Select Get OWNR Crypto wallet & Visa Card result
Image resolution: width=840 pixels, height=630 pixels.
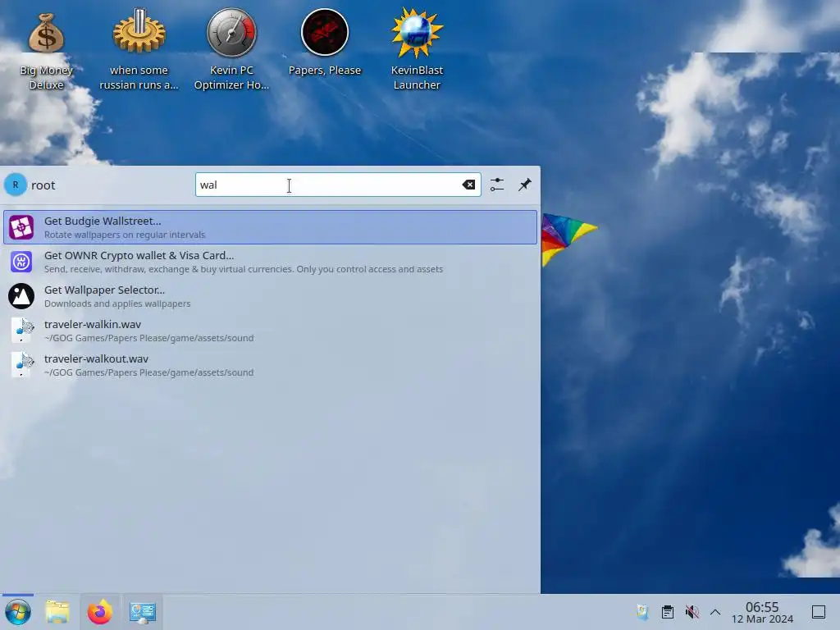pyautogui.click(x=270, y=262)
